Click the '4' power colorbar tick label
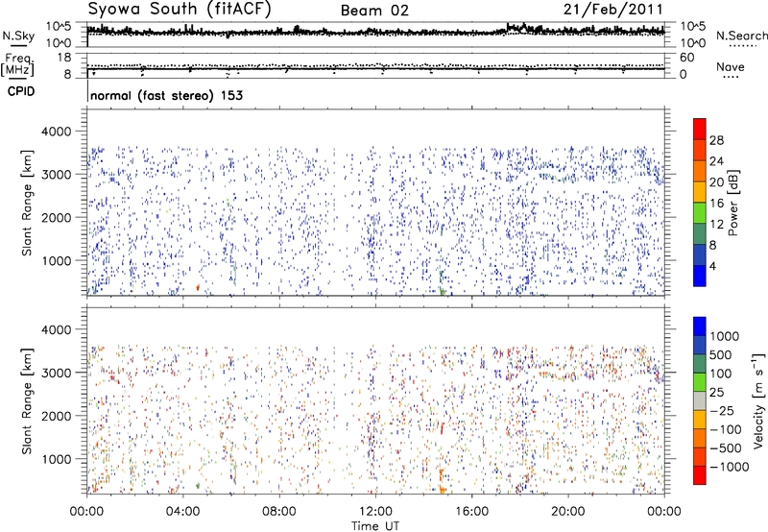Screen dimensions: 768x532 tap(712, 267)
